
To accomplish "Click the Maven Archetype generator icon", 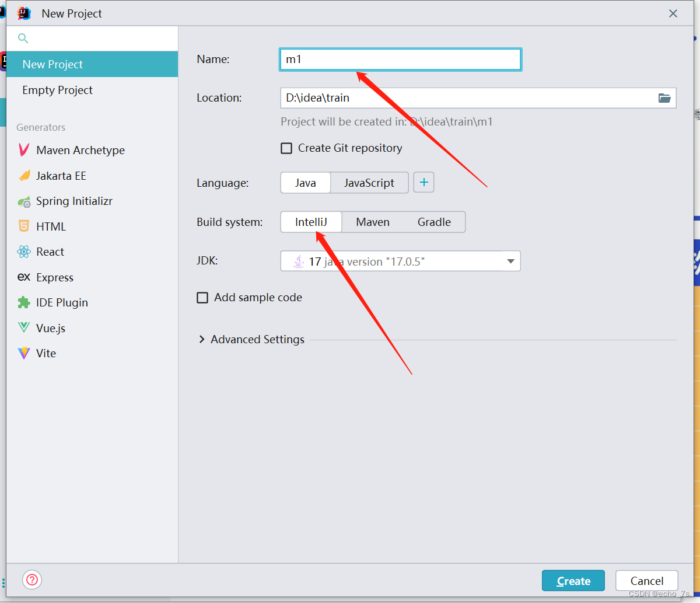I will pyautogui.click(x=24, y=150).
